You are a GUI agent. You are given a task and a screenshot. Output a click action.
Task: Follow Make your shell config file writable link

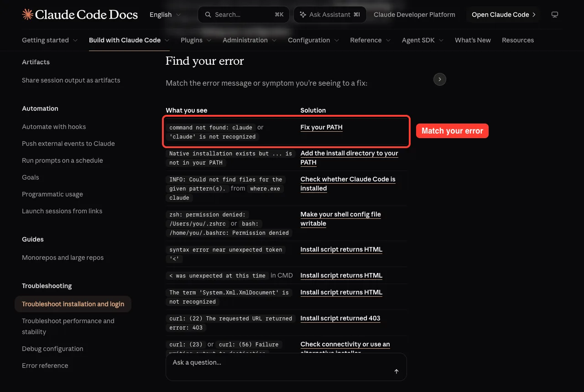point(340,219)
